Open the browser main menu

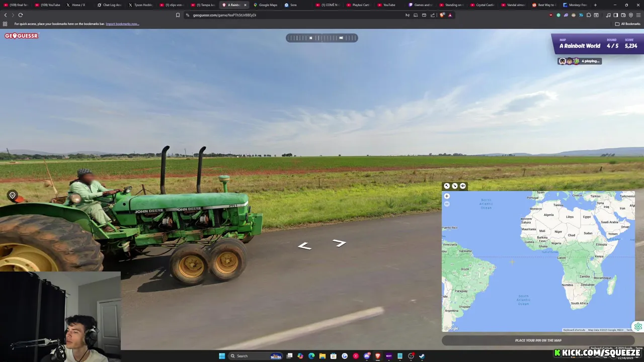638,15
